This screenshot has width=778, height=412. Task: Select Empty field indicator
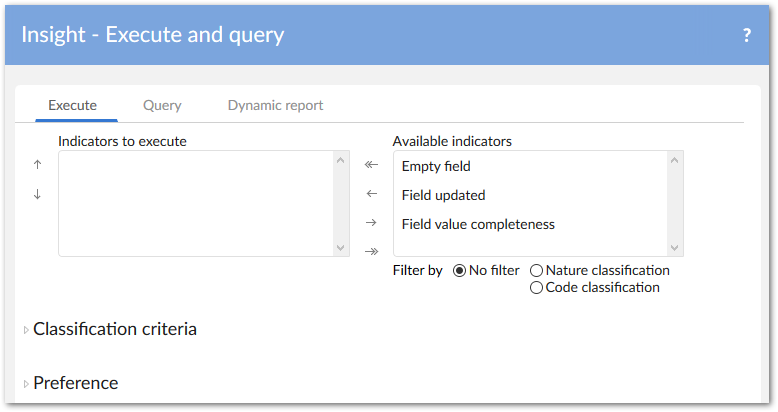pos(436,166)
